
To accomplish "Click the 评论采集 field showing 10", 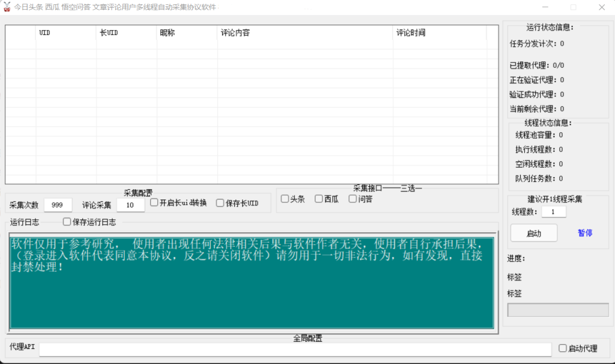I will [x=130, y=205].
